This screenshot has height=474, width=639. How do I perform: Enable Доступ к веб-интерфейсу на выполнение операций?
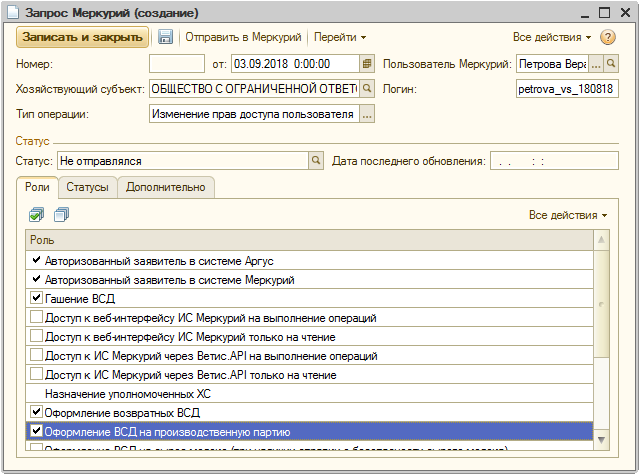point(36,317)
